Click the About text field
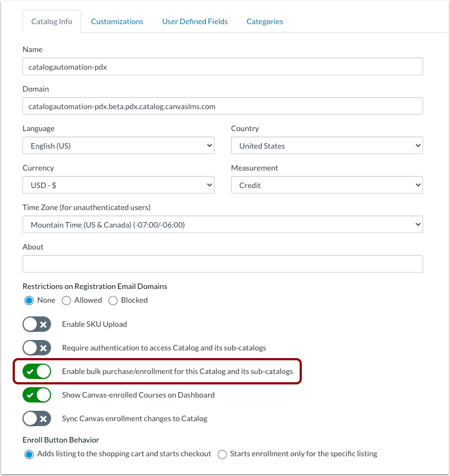Screen dimensions: 450x476 tap(223, 264)
